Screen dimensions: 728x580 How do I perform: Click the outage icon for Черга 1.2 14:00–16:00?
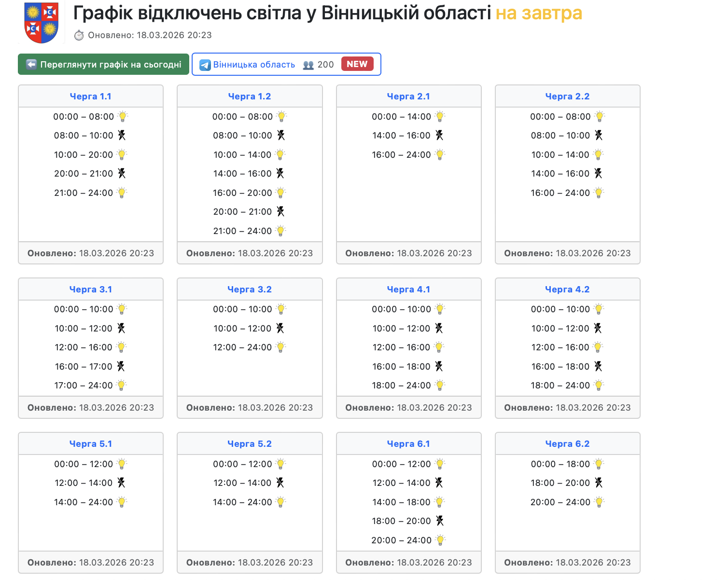pos(280,173)
